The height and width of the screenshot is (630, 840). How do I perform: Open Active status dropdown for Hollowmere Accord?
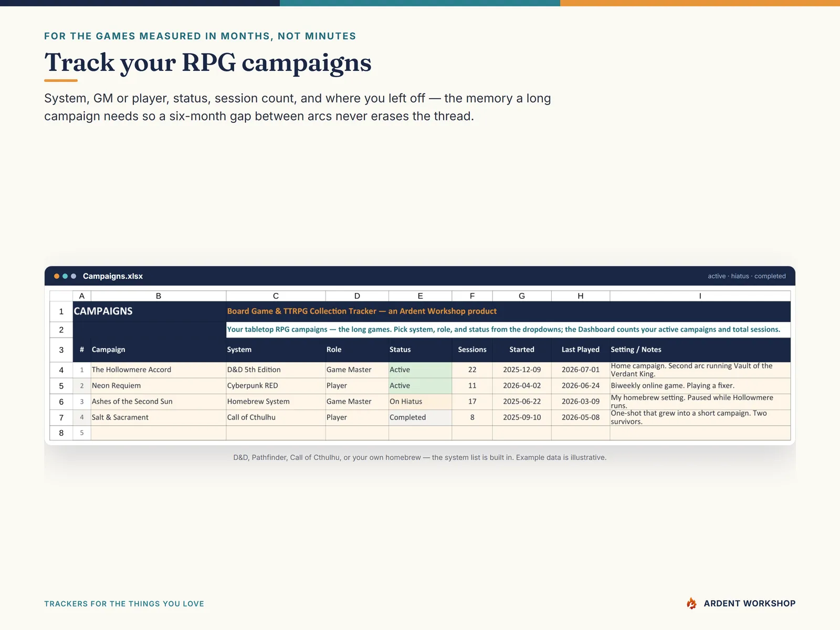click(x=420, y=370)
